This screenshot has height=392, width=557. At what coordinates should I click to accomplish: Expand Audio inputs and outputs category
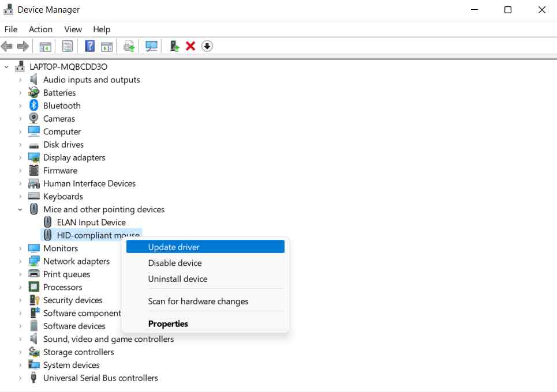pyautogui.click(x=20, y=80)
